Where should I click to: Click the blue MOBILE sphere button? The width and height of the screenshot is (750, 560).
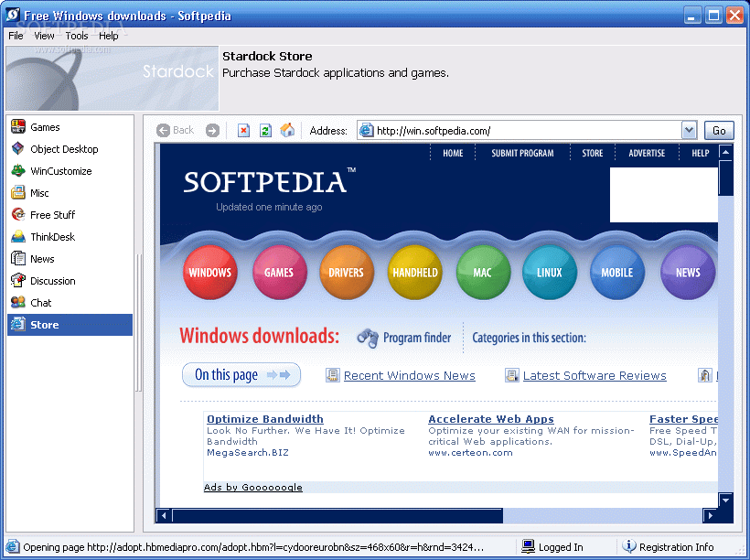tap(617, 273)
